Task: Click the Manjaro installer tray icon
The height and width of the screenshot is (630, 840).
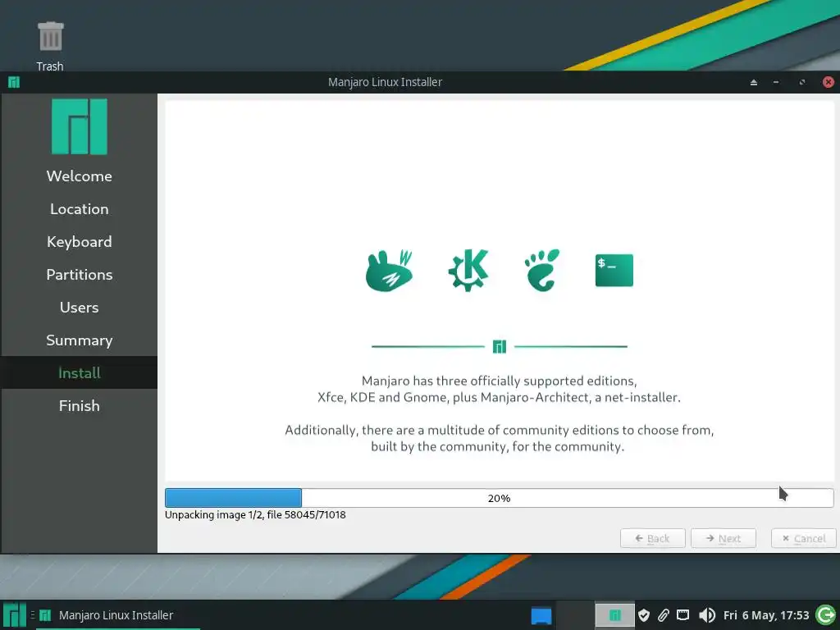Action: pos(614,615)
